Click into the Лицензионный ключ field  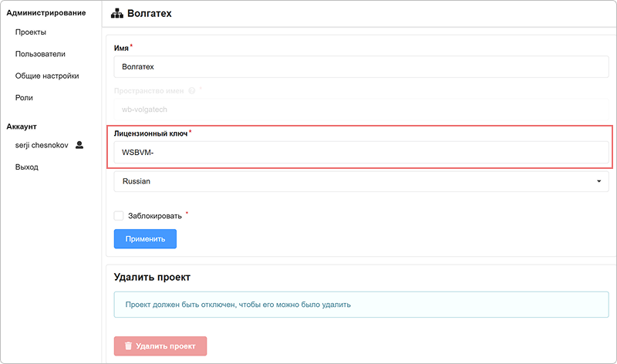click(x=361, y=153)
